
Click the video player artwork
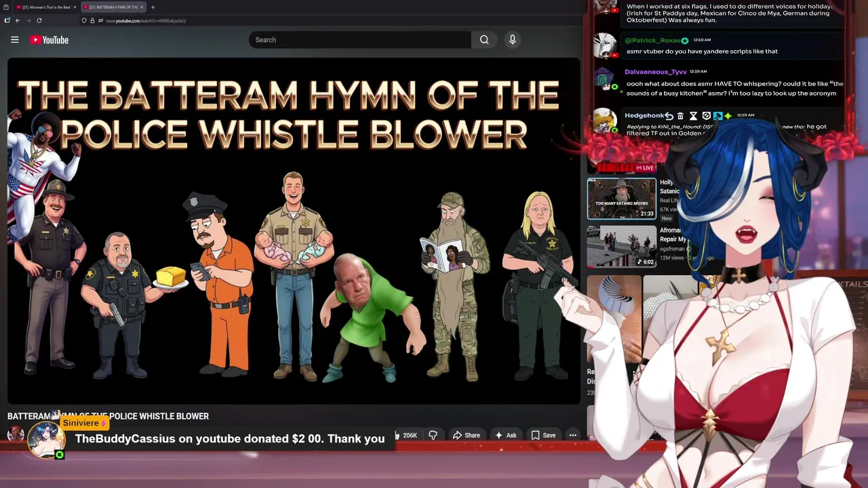[x=294, y=231]
